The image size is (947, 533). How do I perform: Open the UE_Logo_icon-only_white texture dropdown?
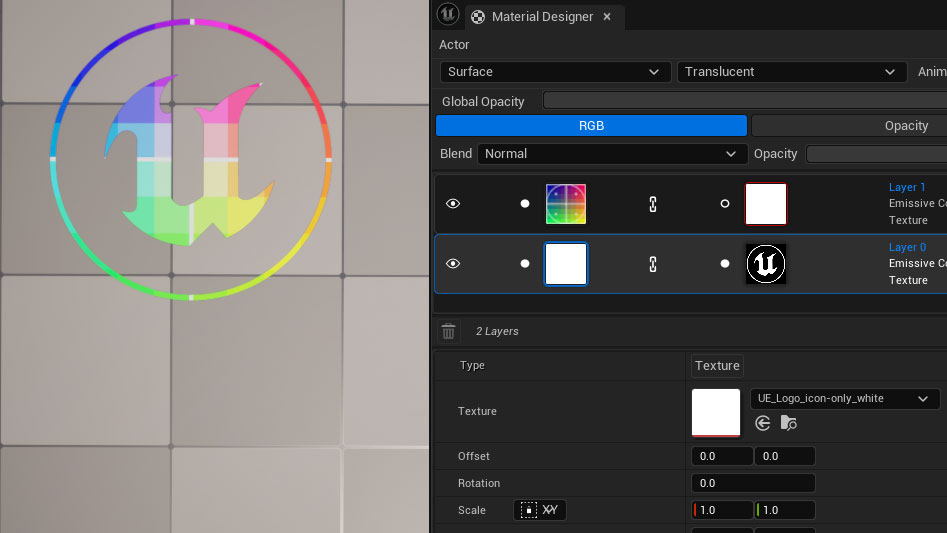point(844,399)
